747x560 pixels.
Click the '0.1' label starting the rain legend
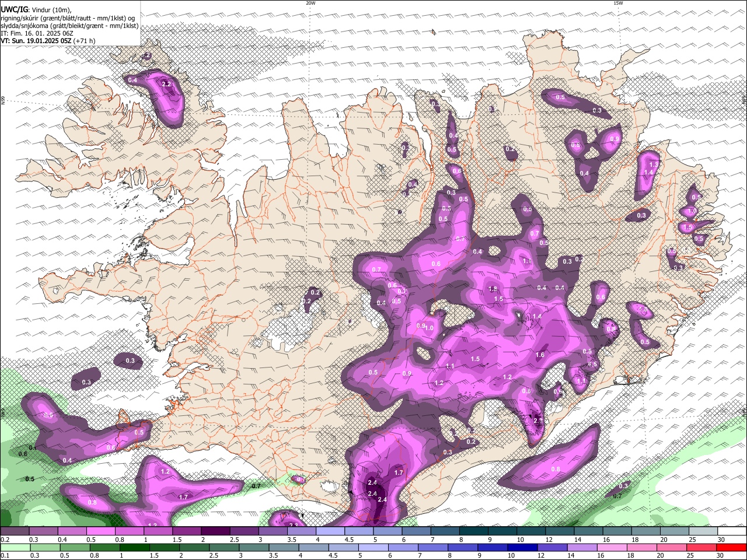tap(5, 555)
